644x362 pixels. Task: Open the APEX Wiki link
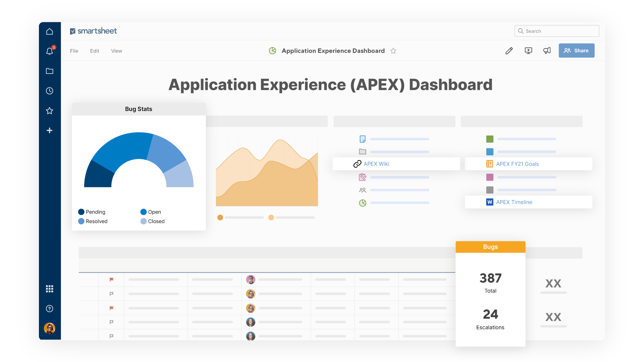pyautogui.click(x=376, y=164)
